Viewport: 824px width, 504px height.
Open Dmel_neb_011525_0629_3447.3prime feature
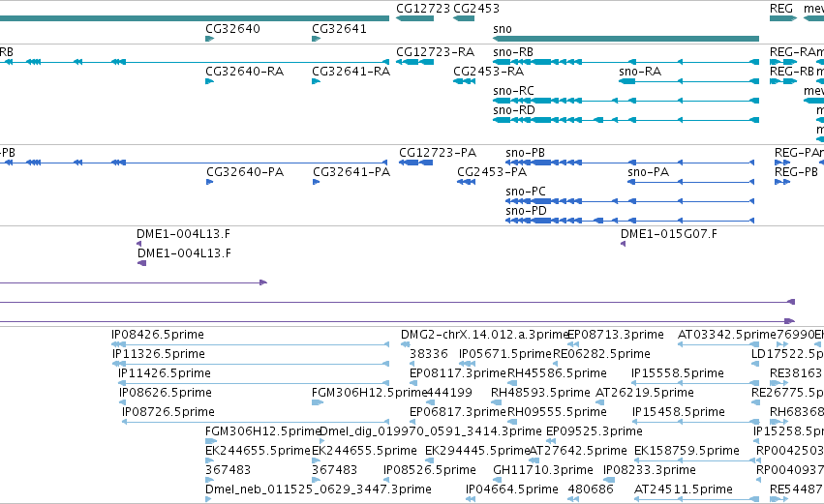(x=319, y=490)
